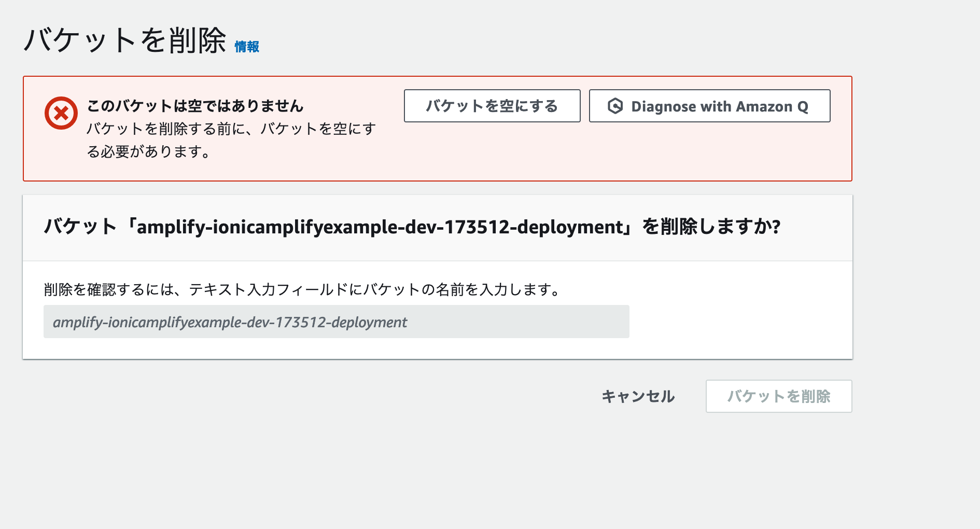Screen dimensions: 980x529
Task: Click the bucket name confirmation input field
Action: (x=336, y=322)
